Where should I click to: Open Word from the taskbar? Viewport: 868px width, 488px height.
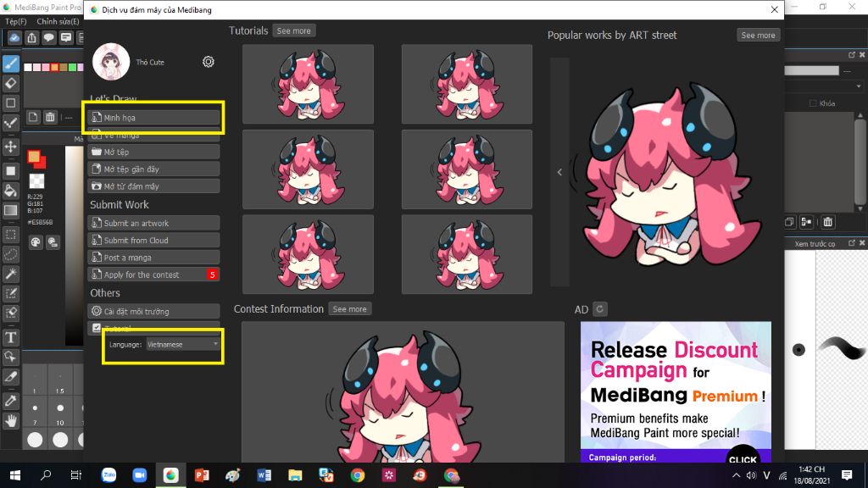pos(264,475)
